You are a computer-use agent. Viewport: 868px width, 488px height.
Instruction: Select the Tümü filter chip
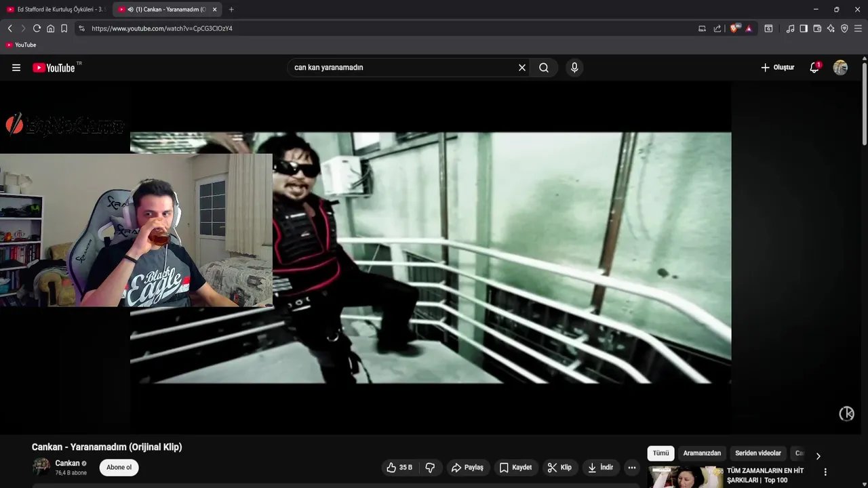[x=660, y=453]
